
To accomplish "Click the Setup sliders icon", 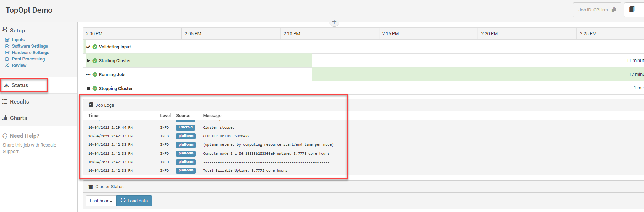I will (x=5, y=30).
